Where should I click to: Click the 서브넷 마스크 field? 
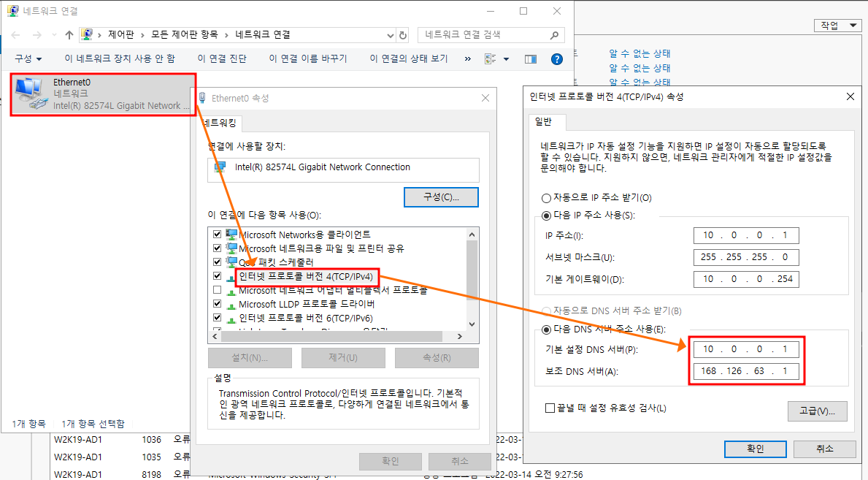(x=745, y=257)
